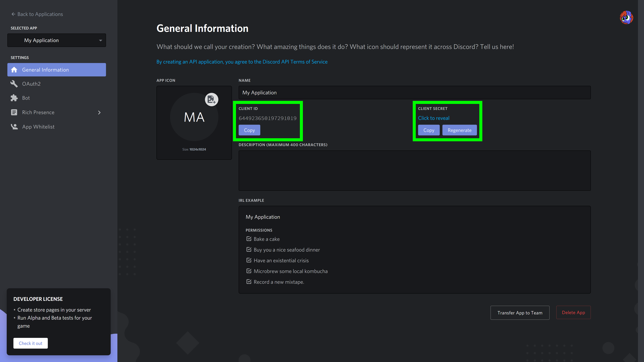The height and width of the screenshot is (362, 644).
Task: Click Regenerate for the client secret
Action: coord(459,130)
